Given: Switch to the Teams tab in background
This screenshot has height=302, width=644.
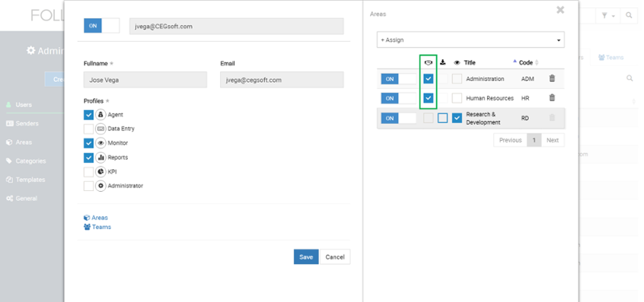Looking at the screenshot, I should 611,58.
